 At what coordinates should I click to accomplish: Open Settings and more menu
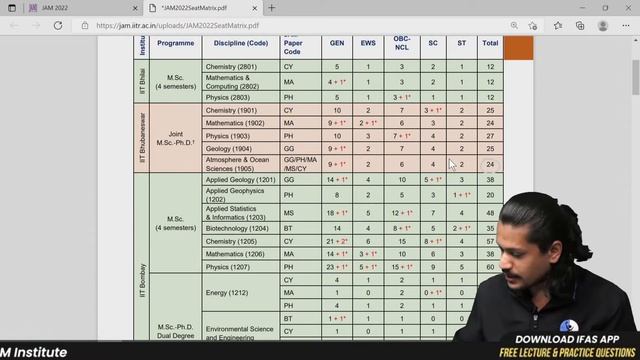pyautogui.click(x=626, y=26)
